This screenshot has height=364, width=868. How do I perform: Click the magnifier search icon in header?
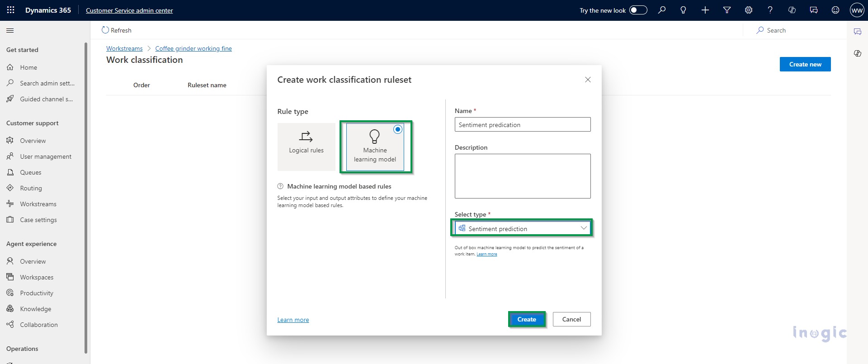662,10
